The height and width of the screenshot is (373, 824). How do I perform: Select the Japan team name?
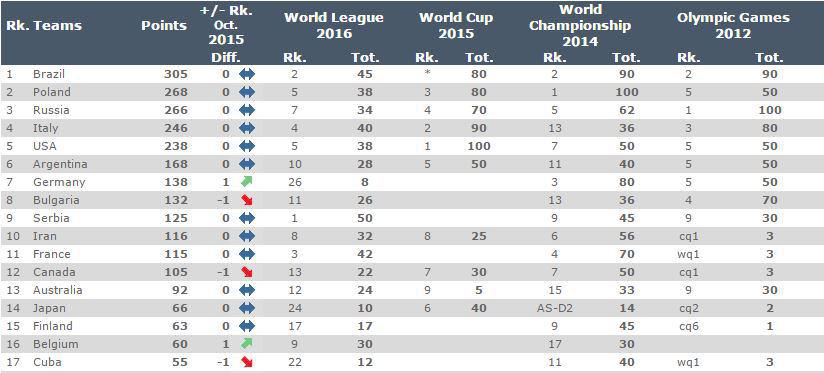point(49,308)
